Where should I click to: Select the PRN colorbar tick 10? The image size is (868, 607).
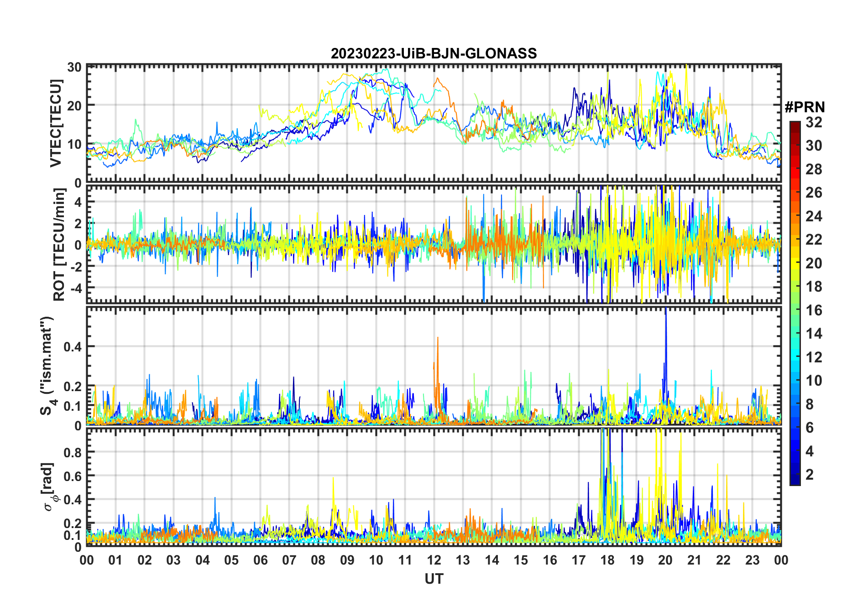tap(814, 381)
